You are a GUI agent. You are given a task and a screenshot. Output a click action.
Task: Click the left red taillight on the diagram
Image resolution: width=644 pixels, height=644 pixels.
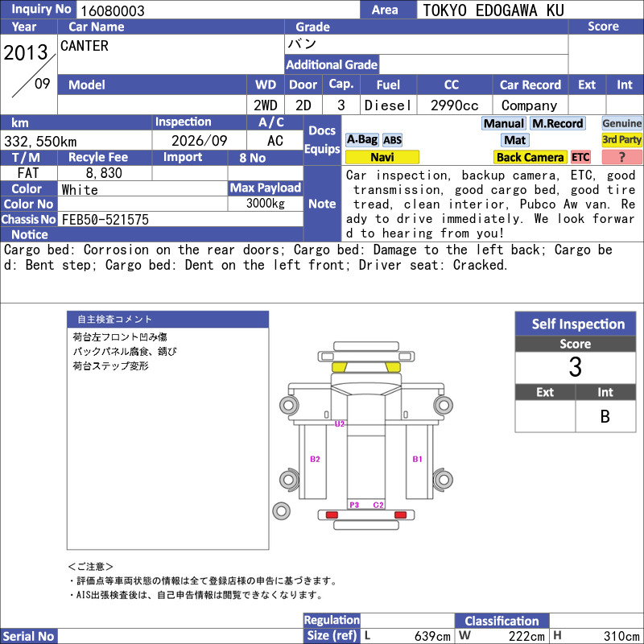(332, 514)
